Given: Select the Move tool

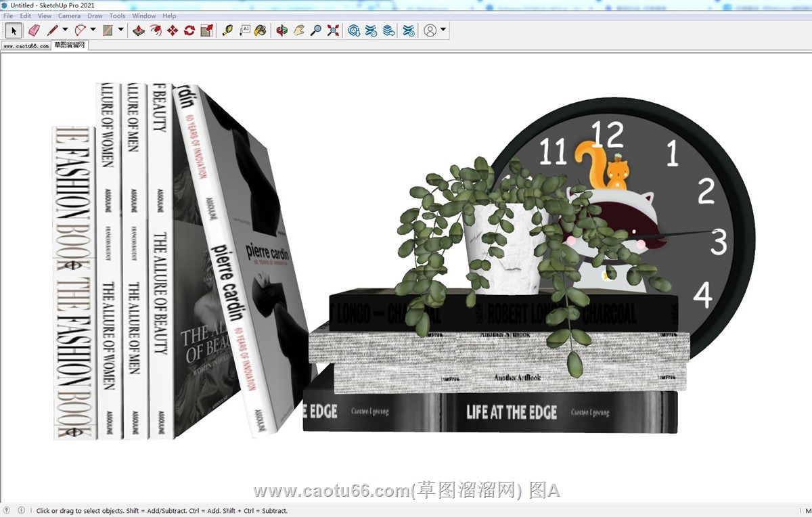Looking at the screenshot, I should (x=173, y=30).
